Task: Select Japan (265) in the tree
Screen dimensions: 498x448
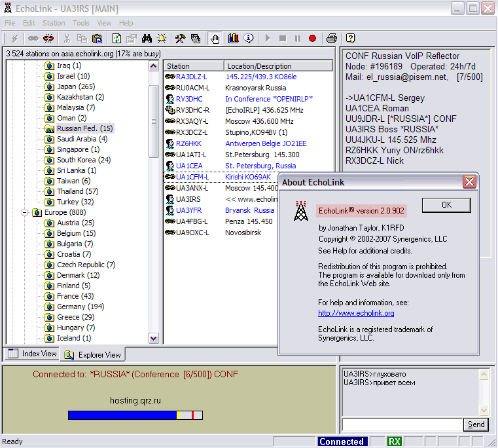Action: point(76,86)
